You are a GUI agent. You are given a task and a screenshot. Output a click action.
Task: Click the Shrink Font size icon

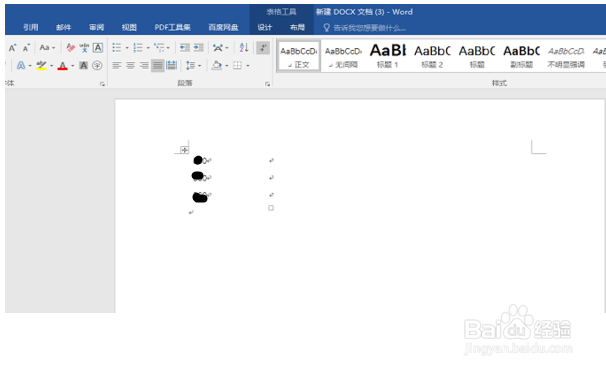[x=26, y=48]
